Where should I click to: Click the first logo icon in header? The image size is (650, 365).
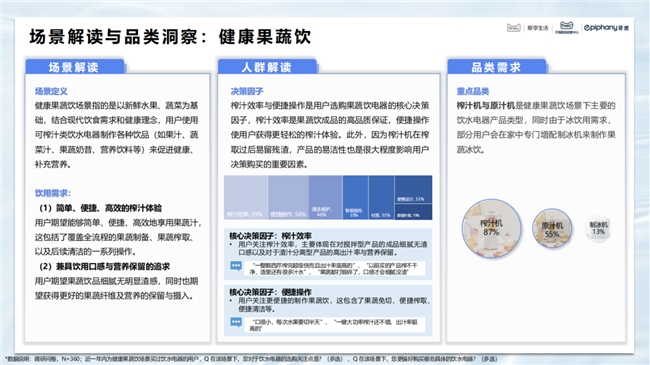[x=514, y=28]
